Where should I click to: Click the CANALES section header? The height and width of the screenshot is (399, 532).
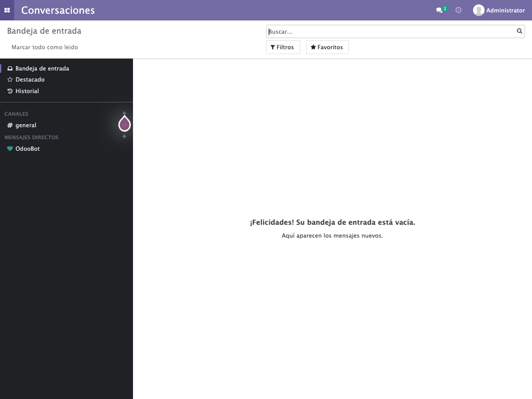16,114
